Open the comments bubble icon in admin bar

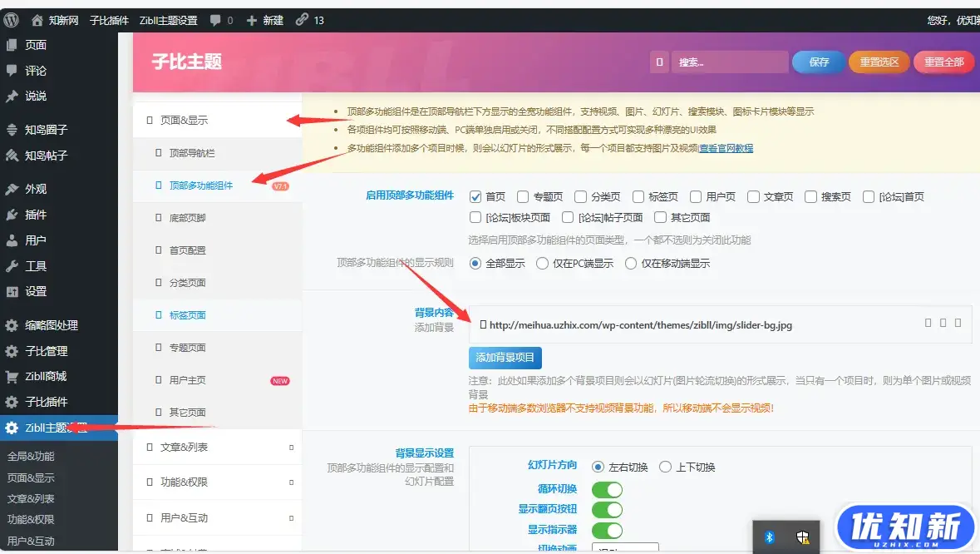click(x=216, y=20)
